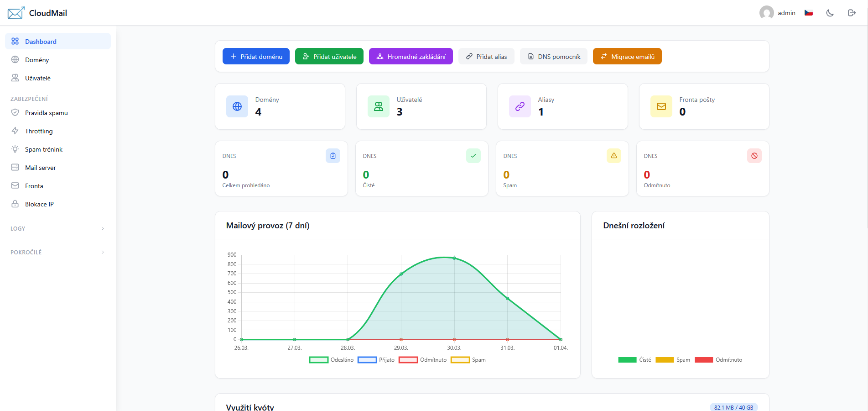Toggle dark mode with the moon icon

(830, 13)
